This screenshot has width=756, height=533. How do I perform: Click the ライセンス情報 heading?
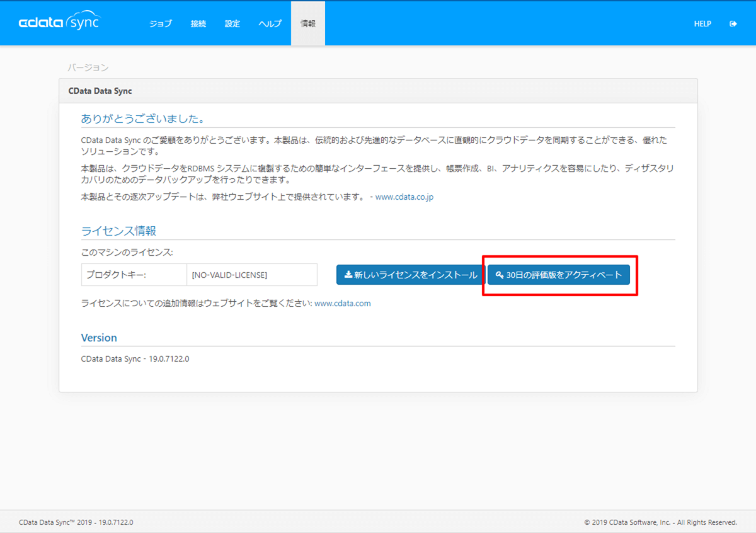point(118,231)
